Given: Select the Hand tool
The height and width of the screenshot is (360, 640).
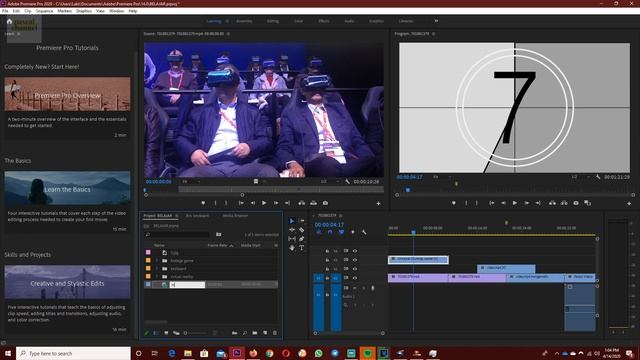Looking at the screenshot, I should tap(292, 248).
